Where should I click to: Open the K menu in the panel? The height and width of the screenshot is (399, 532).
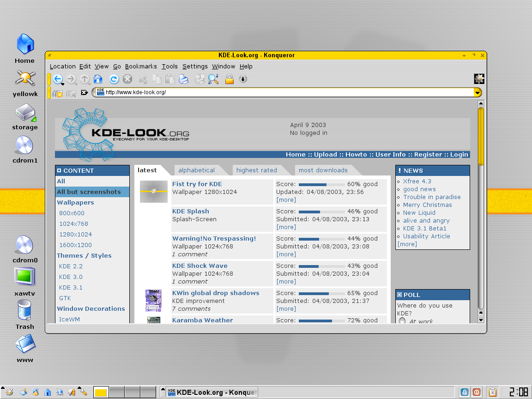(x=9, y=392)
